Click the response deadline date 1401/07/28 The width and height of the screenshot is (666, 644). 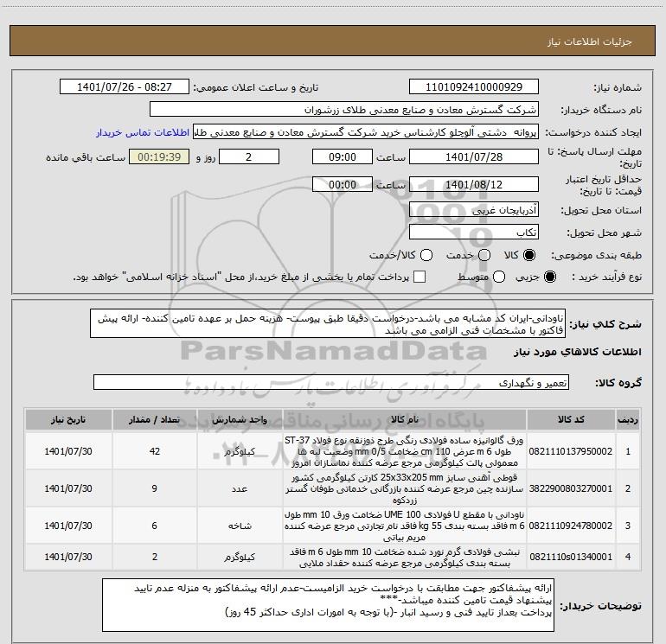474,156
